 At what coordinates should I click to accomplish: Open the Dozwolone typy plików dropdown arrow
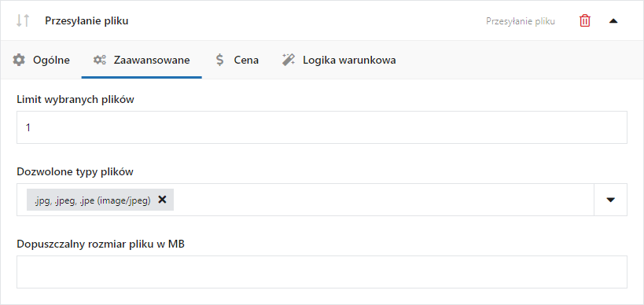[x=611, y=200]
